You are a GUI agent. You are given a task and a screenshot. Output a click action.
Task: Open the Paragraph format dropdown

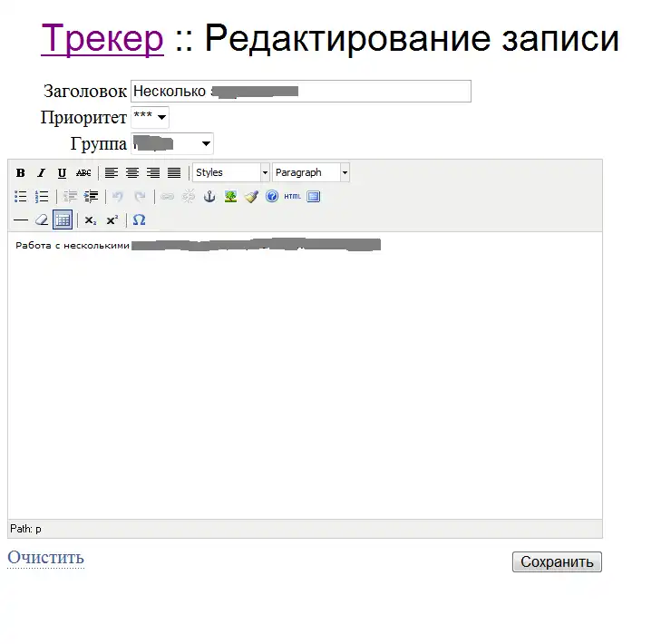coord(311,172)
